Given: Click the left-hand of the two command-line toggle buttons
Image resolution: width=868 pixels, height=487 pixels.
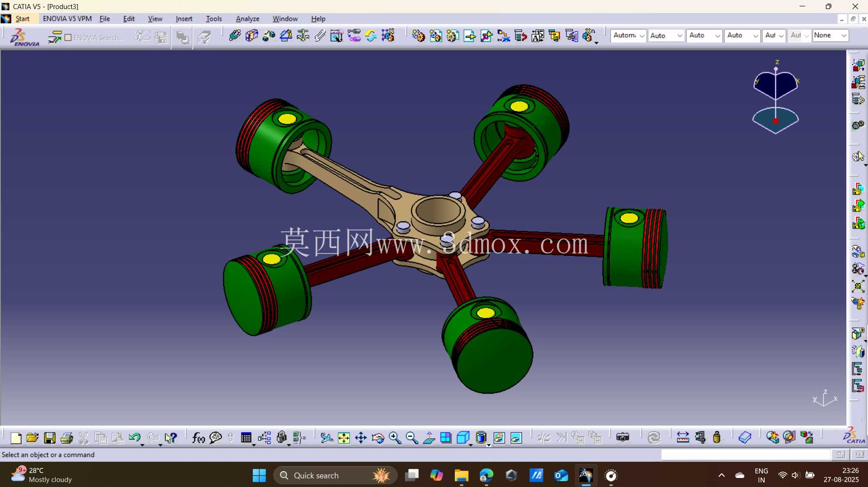Looking at the screenshot, I should point(840,454).
